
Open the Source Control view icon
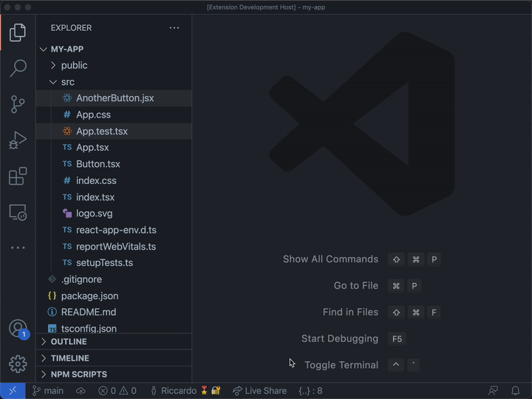pyautogui.click(x=18, y=104)
